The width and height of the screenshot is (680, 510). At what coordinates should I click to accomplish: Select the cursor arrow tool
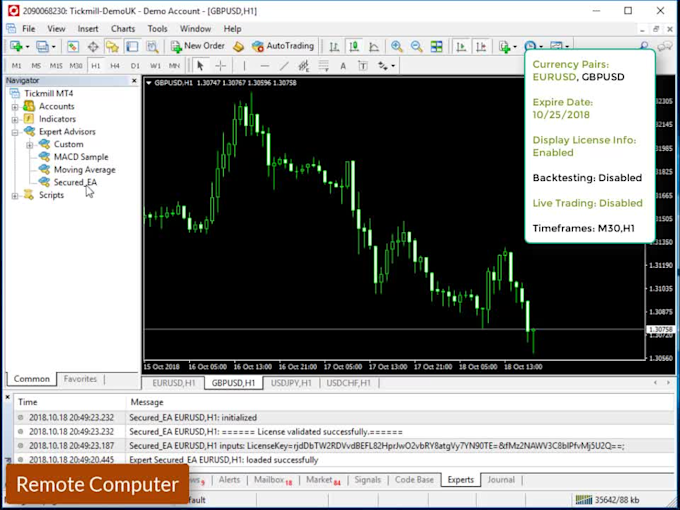pos(200,66)
